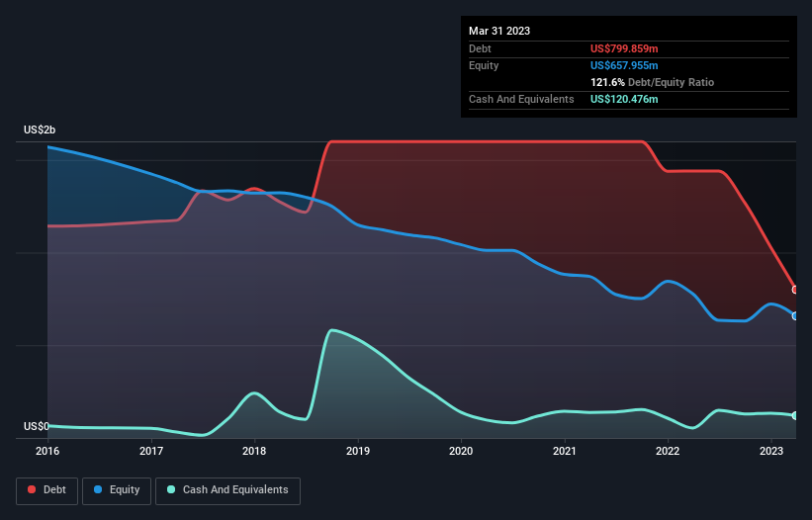This screenshot has width=812, height=520.
Task: Click the Mar 31 2023 tooltip date
Action: [x=499, y=31]
